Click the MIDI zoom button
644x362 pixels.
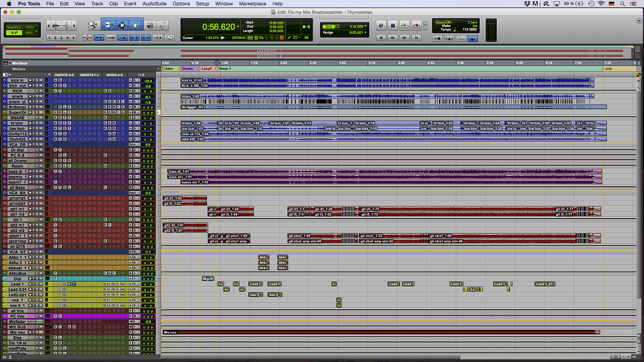(66, 25)
